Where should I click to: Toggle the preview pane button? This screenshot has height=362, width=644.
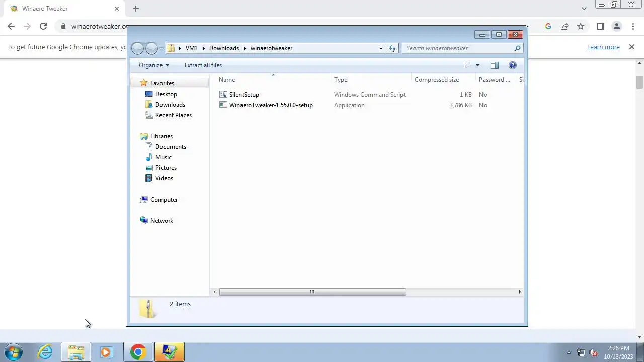pos(495,65)
